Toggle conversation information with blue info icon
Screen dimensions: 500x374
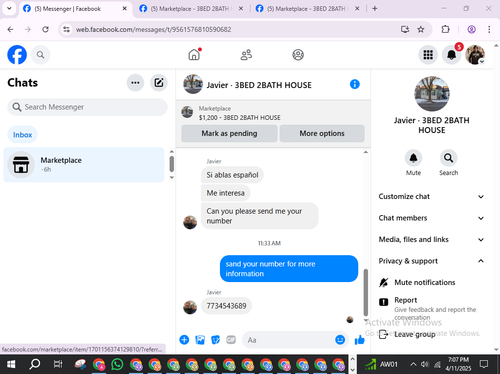[x=355, y=84]
